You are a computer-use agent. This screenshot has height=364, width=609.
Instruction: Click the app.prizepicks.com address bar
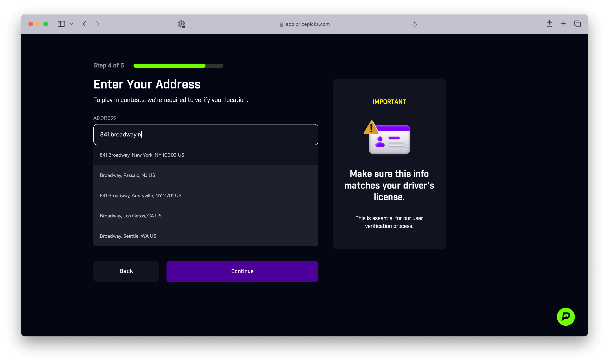coord(304,24)
